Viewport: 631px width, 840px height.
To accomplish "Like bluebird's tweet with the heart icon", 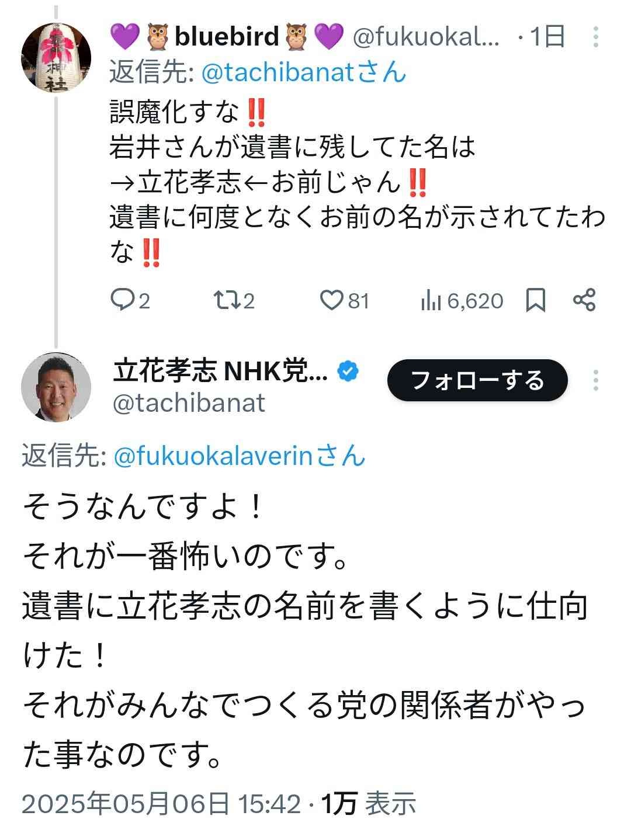I will click(331, 300).
